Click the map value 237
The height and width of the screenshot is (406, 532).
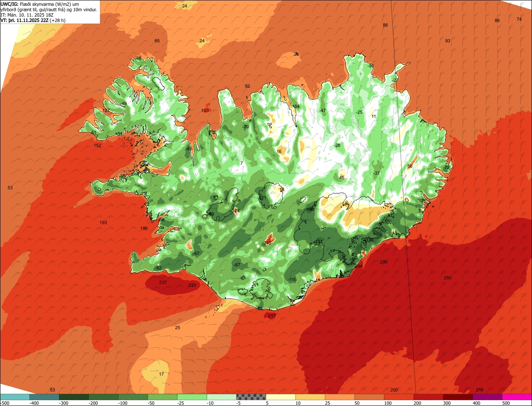click(x=163, y=282)
